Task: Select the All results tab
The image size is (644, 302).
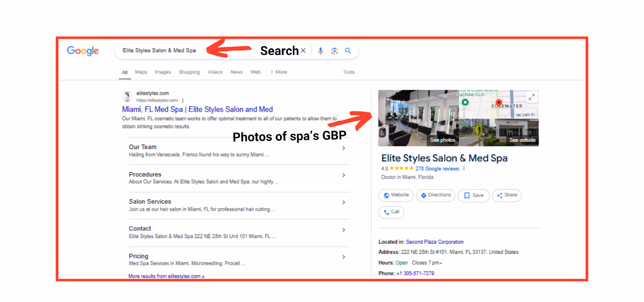Action: pyautogui.click(x=125, y=72)
